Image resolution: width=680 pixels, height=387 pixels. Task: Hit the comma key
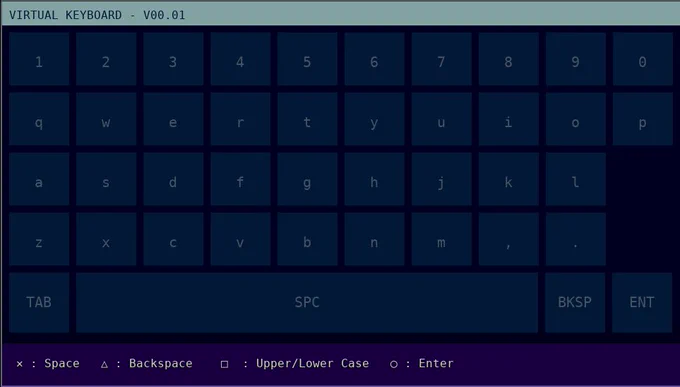(x=509, y=239)
